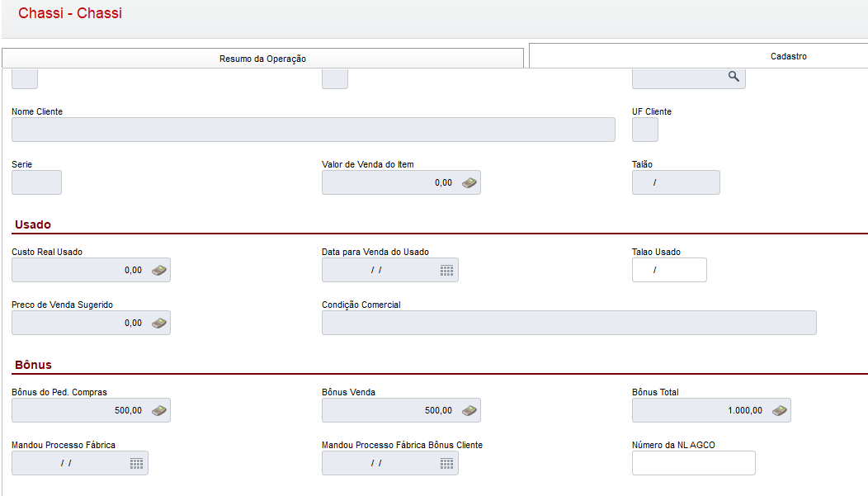Click the Serie input field

point(36,182)
